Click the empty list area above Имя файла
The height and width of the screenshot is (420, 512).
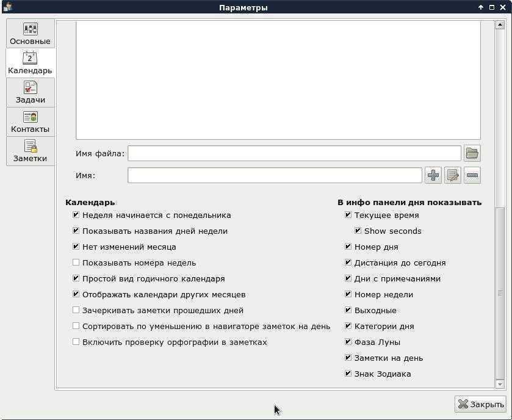pos(278,80)
